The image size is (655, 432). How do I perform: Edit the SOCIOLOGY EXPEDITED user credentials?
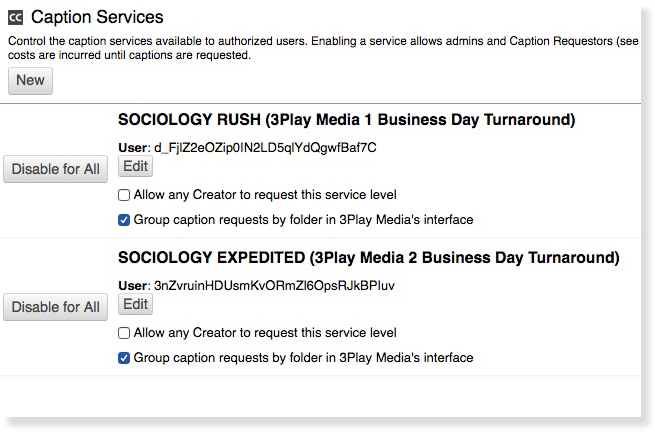[135, 304]
